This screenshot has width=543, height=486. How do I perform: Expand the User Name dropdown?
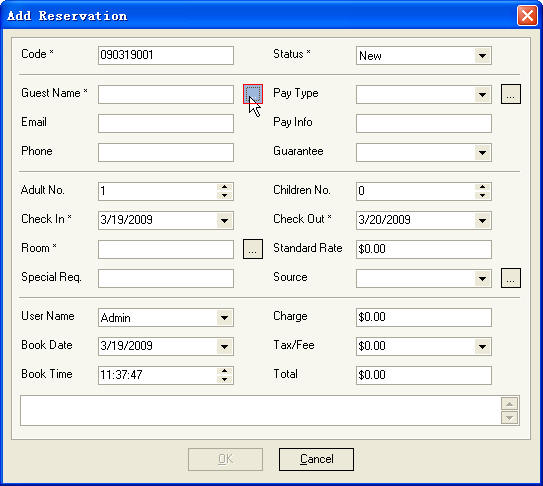[224, 317]
